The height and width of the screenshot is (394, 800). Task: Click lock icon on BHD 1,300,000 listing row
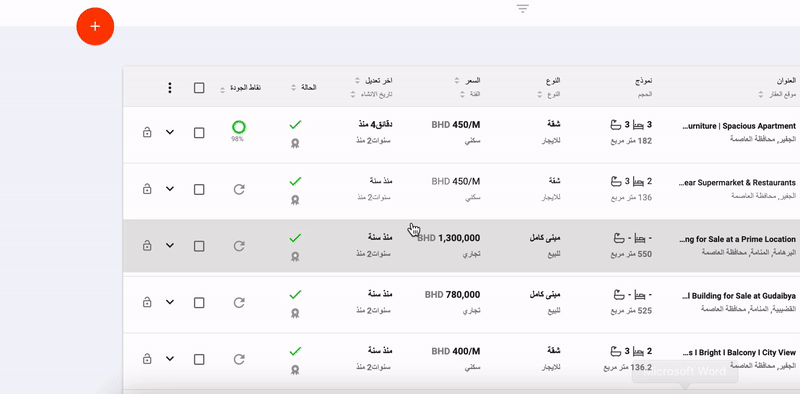(147, 246)
